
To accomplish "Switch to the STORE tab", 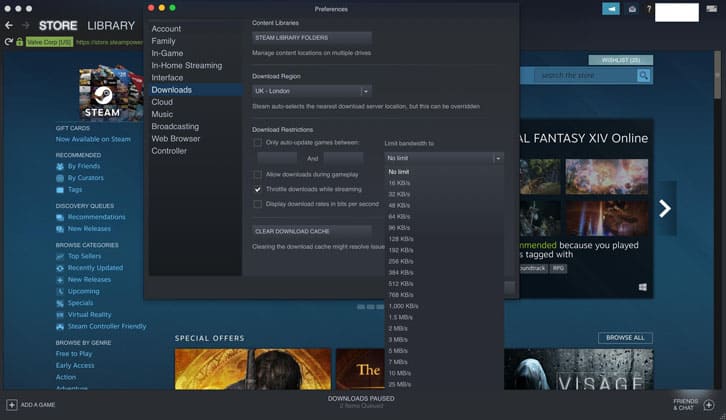I will tap(58, 25).
